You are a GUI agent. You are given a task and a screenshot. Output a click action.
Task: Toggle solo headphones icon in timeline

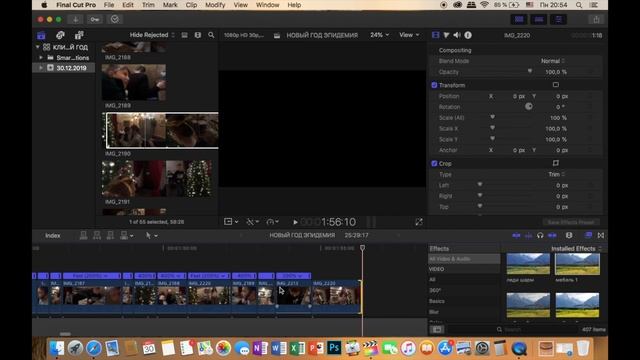(x=540, y=236)
